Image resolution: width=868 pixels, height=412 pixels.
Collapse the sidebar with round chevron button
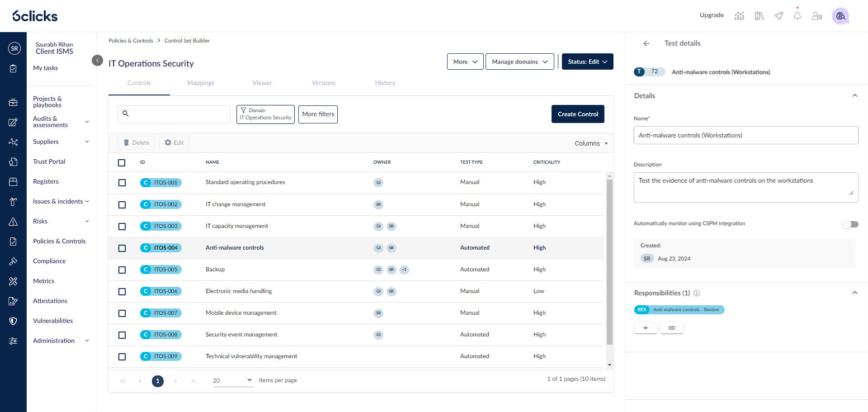coord(97,60)
